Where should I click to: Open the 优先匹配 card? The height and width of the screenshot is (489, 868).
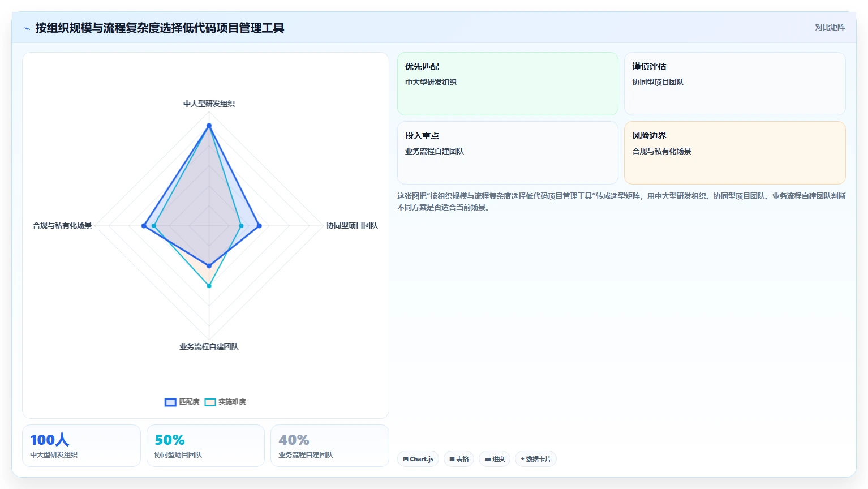point(508,84)
